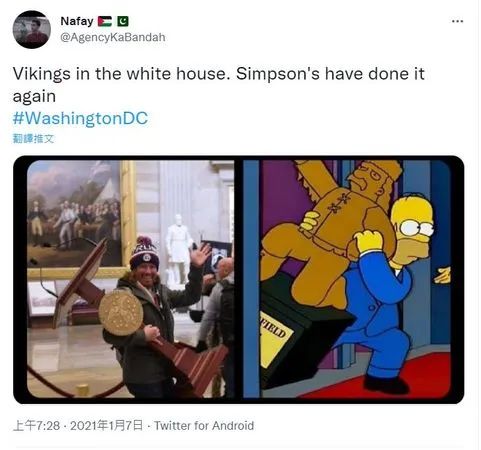Click the yellow FIELD plaque on statue base
The height and width of the screenshot is (450, 481).
(275, 338)
